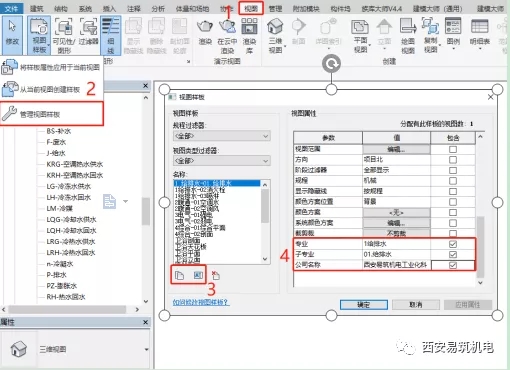
Task: Open the 三维视图 type selector dropdown
Action: coord(146,349)
